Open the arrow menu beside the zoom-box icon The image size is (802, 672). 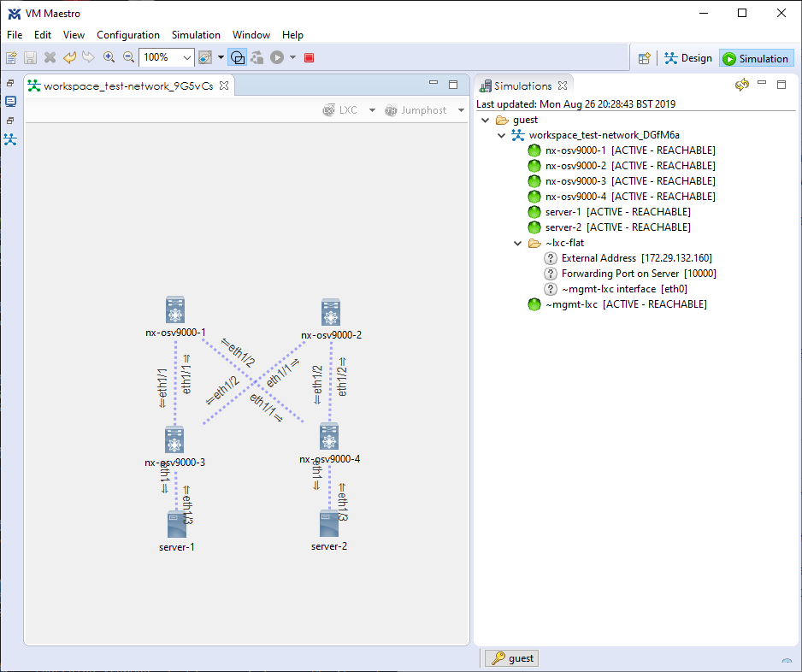coord(221,58)
